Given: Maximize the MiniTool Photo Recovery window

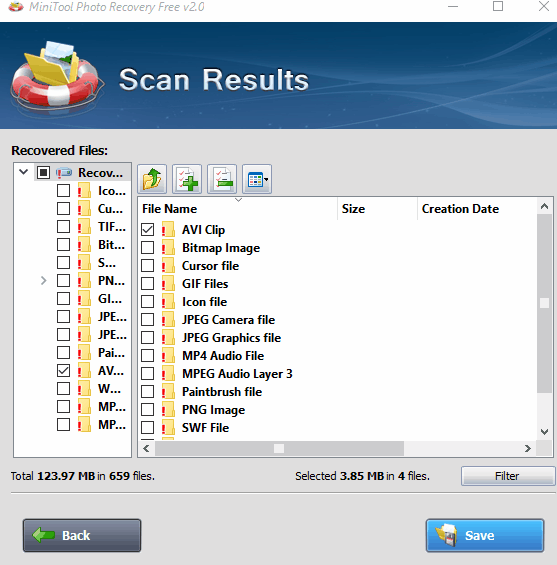Looking at the screenshot, I should [x=498, y=6].
